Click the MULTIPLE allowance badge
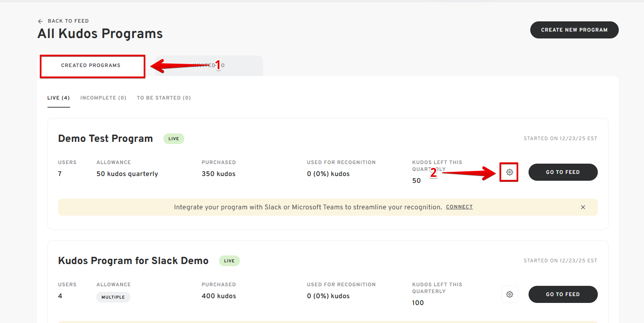The height and width of the screenshot is (323, 644). pos(113,297)
